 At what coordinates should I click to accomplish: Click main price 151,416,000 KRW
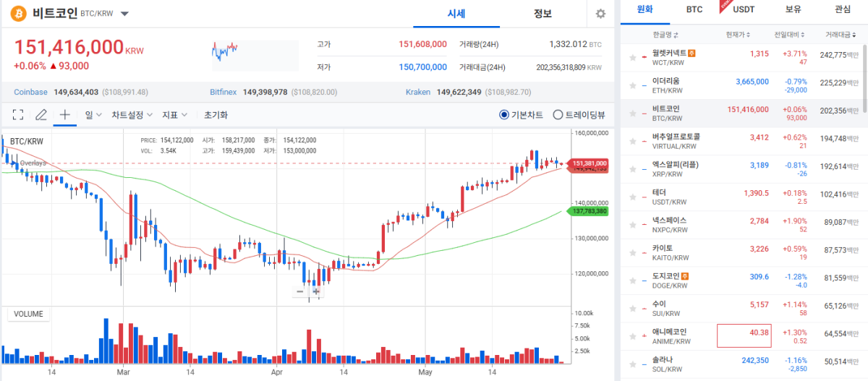79,48
